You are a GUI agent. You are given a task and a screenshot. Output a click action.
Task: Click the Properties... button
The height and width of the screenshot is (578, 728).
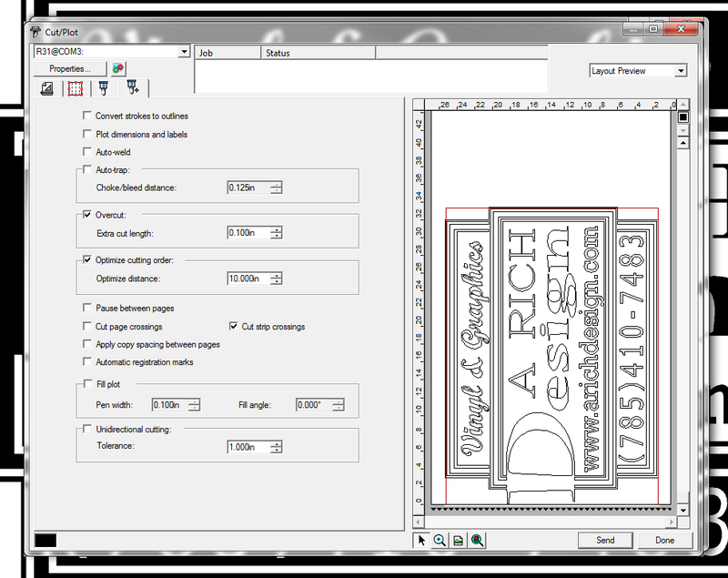[x=70, y=68]
